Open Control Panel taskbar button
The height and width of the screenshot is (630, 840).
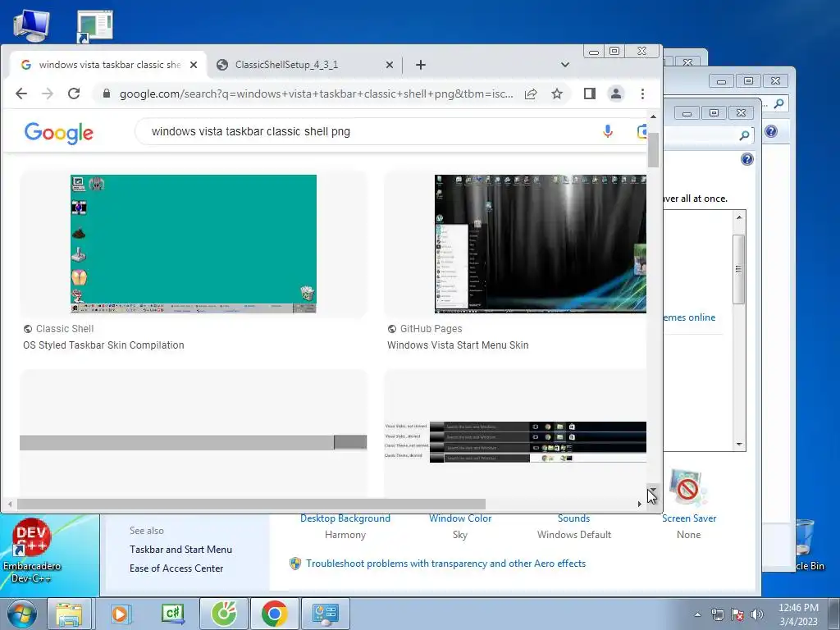click(x=326, y=614)
